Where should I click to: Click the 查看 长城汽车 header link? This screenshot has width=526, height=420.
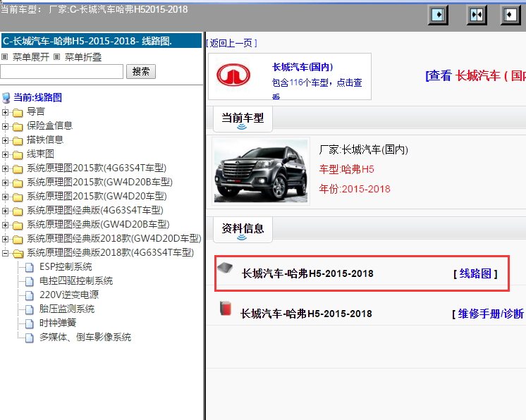pos(475,75)
